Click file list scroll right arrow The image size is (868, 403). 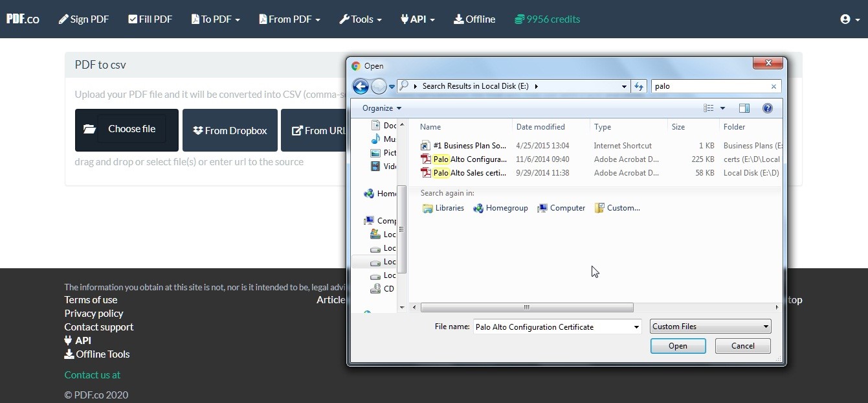pos(777,307)
